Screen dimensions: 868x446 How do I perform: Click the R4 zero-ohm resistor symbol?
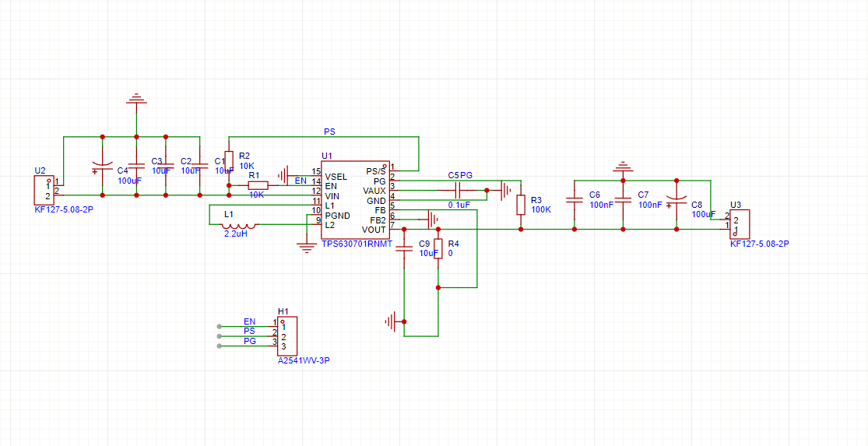438,249
